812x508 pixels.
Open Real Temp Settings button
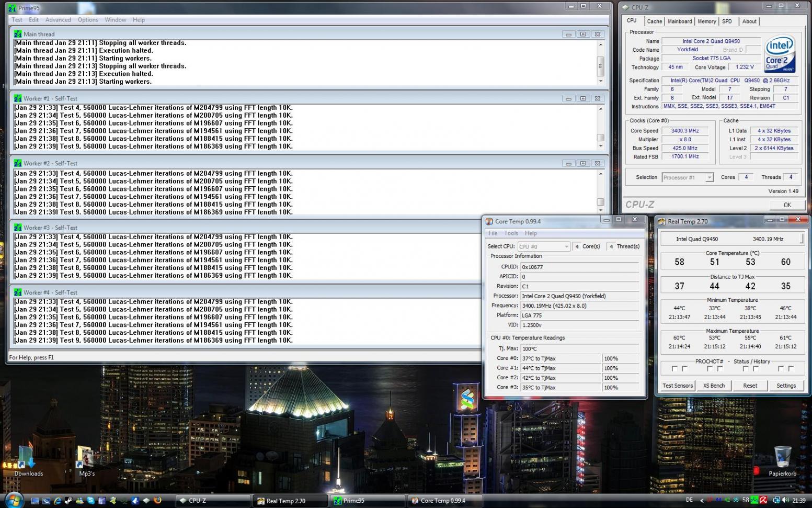786,386
